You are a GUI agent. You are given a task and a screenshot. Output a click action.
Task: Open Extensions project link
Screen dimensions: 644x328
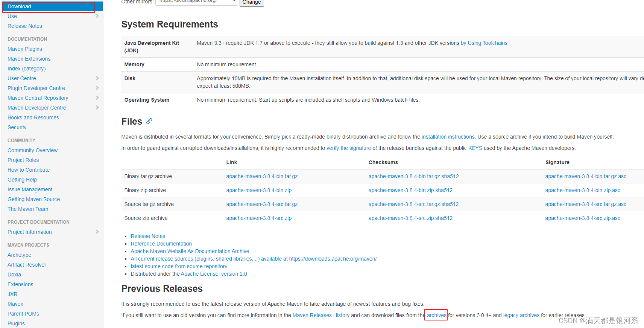[x=20, y=284]
